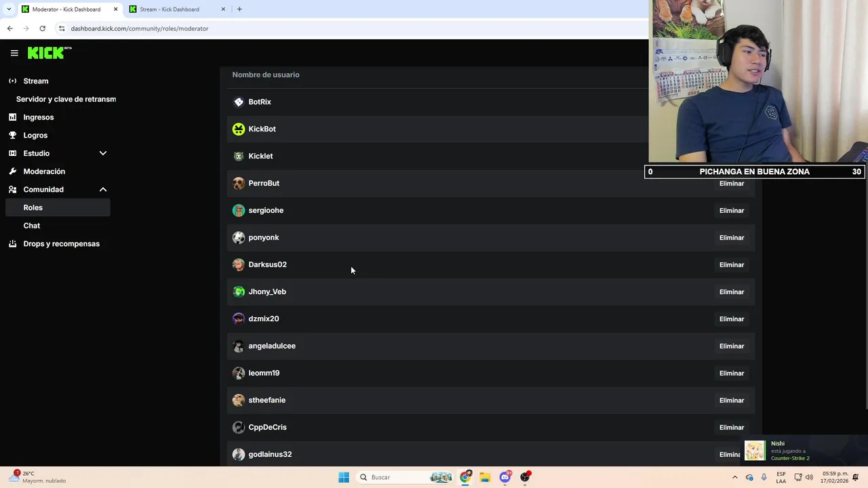Screen dimensions: 868x488
Task: Click CppDeCris avatar
Action: coord(239,427)
